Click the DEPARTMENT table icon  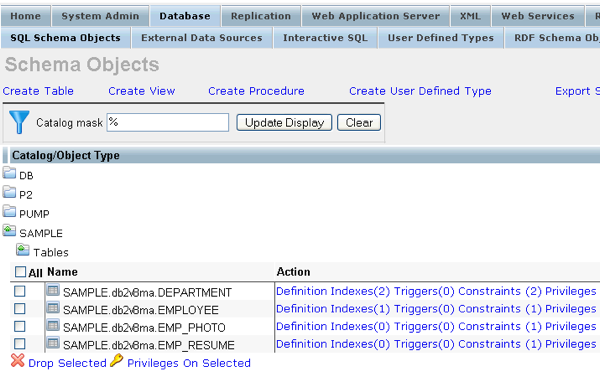pyautogui.click(x=53, y=290)
